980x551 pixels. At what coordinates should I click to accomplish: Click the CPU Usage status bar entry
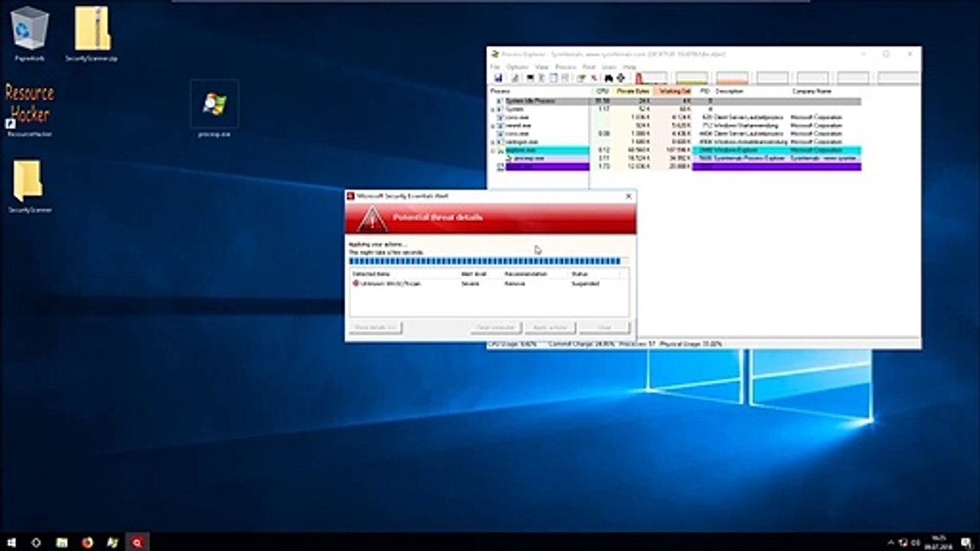(511, 344)
